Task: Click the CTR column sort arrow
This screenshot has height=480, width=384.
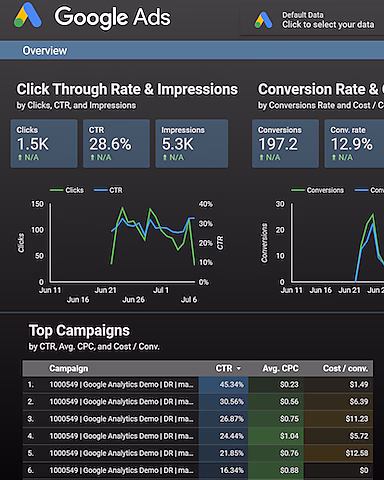Action: [x=239, y=369]
